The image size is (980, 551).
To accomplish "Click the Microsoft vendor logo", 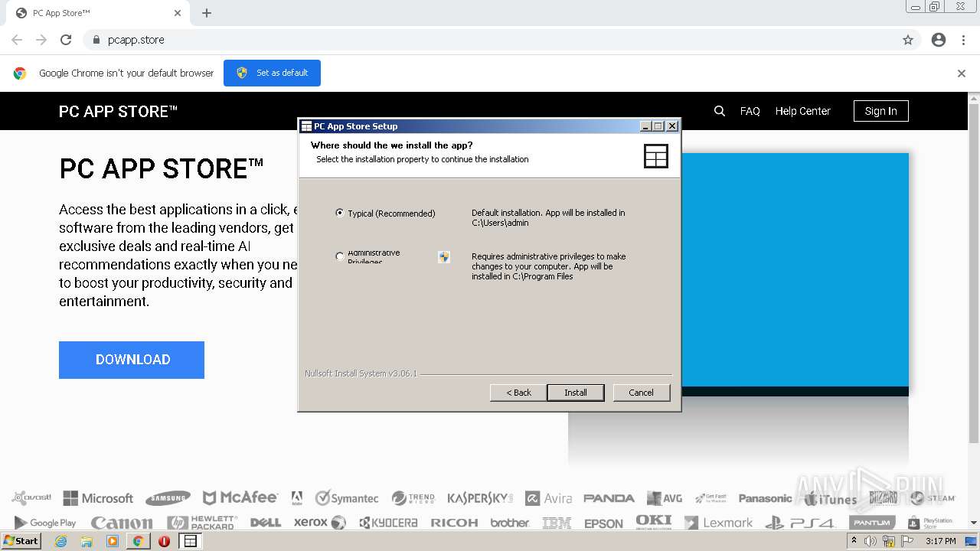I will click(x=98, y=498).
